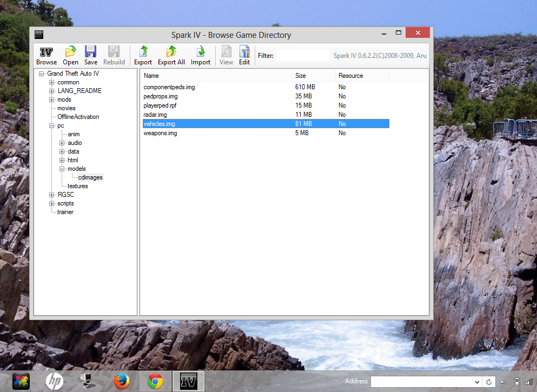Click inside the Filter text field

click(x=303, y=55)
